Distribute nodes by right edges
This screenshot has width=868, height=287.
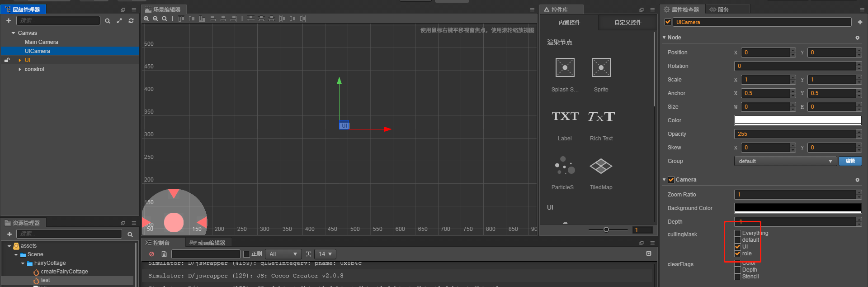pos(303,19)
